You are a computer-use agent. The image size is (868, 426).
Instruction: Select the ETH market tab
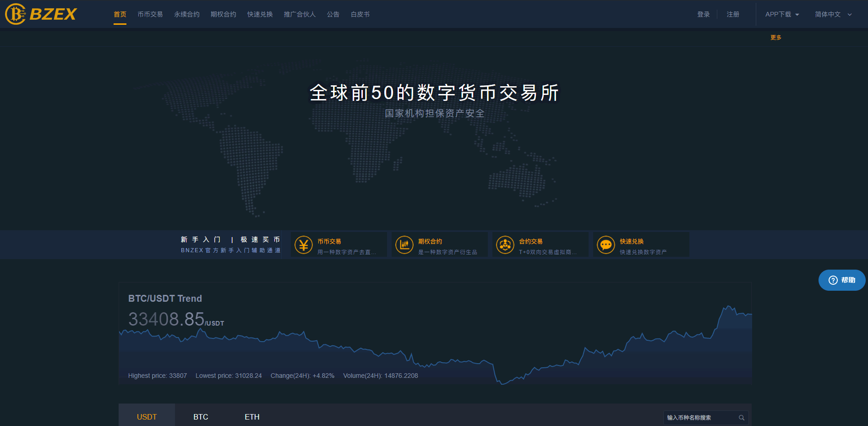(252, 417)
